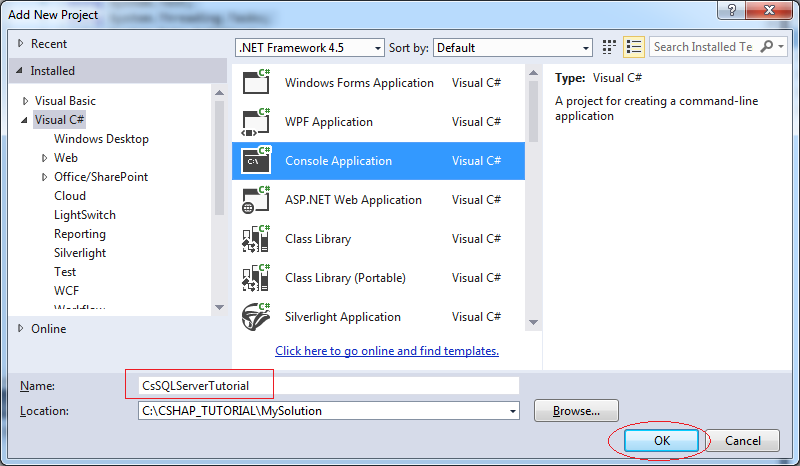Select the LightSwitch category
The image size is (800, 466).
[x=85, y=215]
